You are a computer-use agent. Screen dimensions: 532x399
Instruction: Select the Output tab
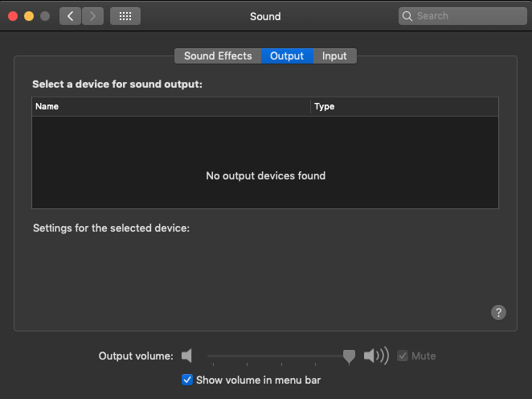(x=287, y=56)
